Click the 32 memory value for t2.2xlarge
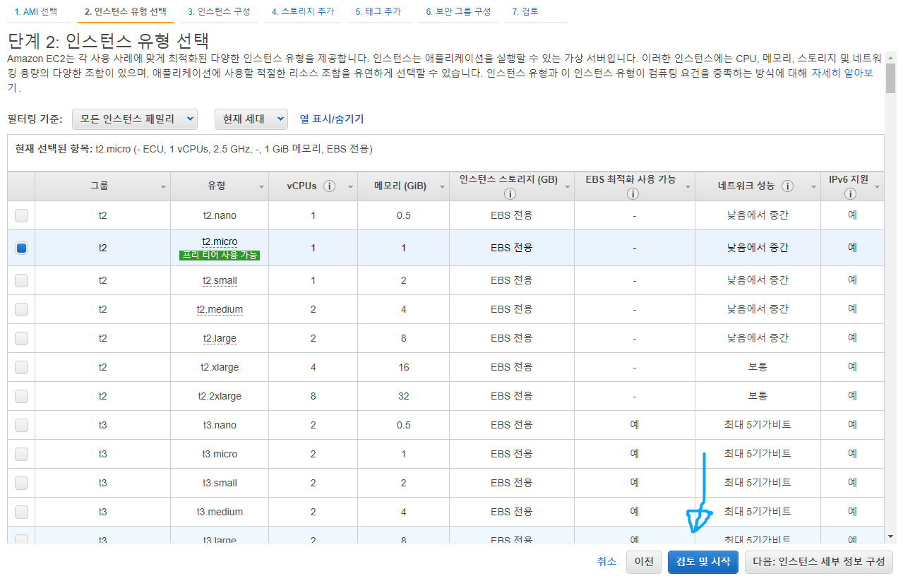903x588 pixels. click(404, 396)
